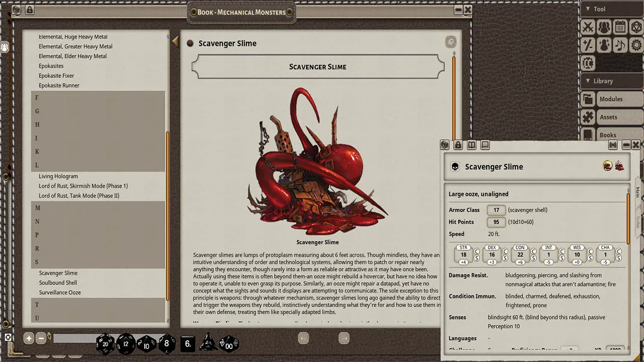This screenshot has width=644, height=362.
Task: Open Lord of Rust, Skirmish Mode (Phase 1)
Action: pos(83,186)
